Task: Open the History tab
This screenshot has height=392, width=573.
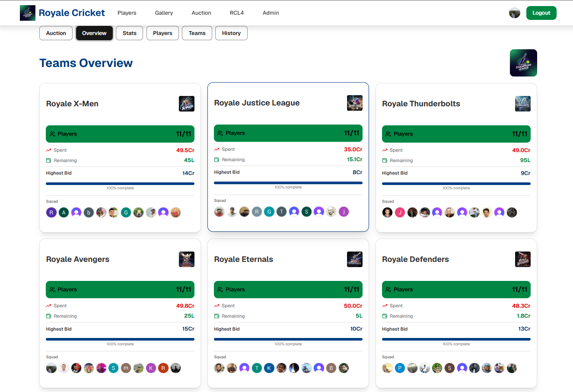Action: click(231, 33)
